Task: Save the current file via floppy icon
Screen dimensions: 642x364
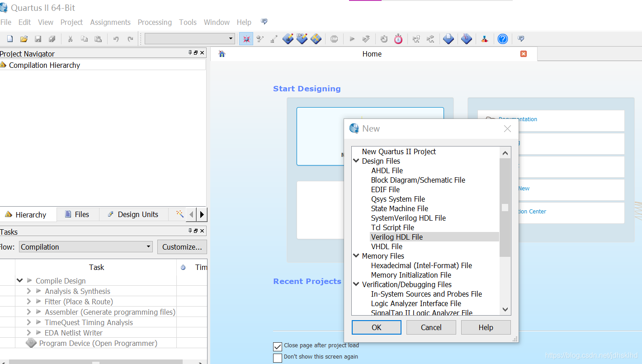Action: click(x=38, y=39)
